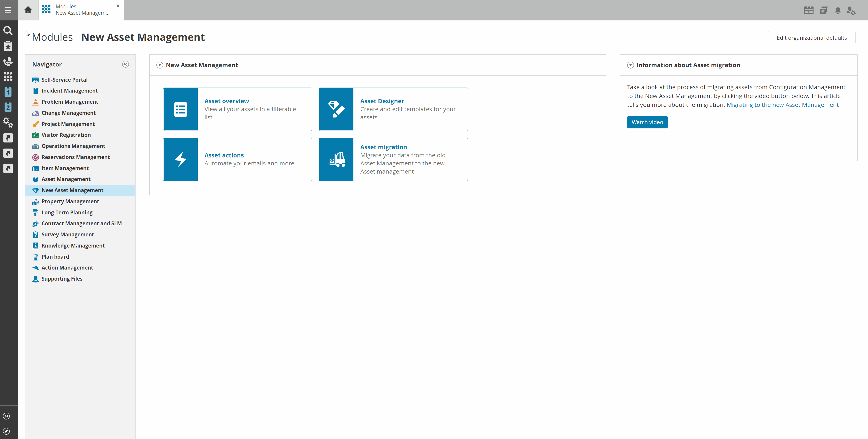Click the Asset actions lightning icon tile
The height and width of the screenshot is (439, 868).
click(x=181, y=159)
